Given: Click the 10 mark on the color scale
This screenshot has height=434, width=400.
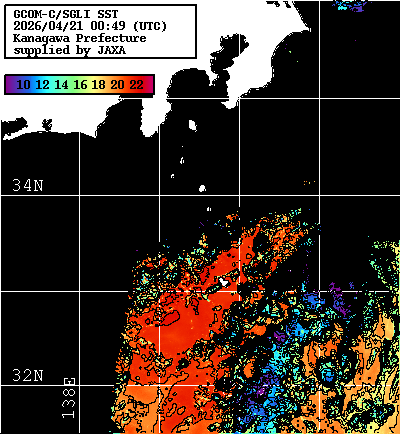Looking at the screenshot, I should point(23,85).
